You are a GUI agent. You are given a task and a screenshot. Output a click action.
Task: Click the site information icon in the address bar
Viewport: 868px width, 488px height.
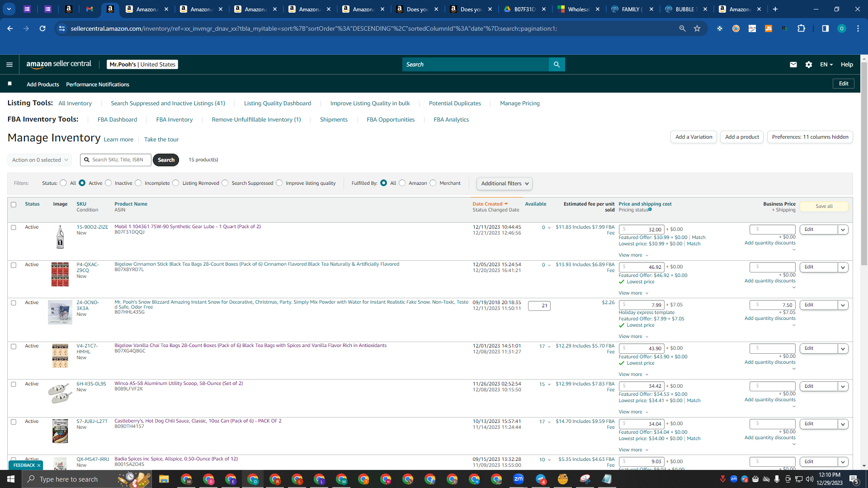pos(62,28)
